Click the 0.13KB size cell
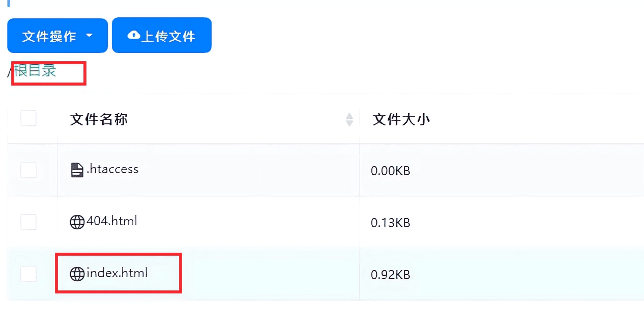This screenshot has width=644, height=323. (390, 223)
